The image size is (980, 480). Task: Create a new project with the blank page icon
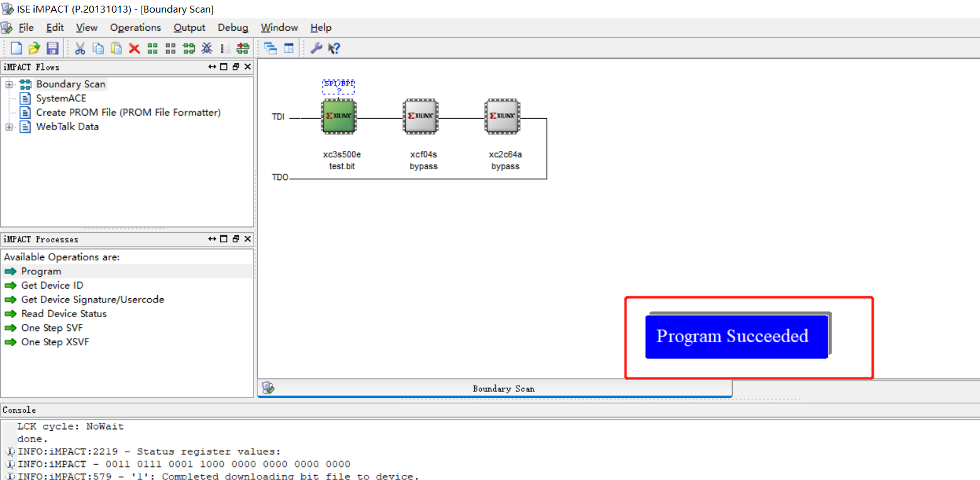click(16, 48)
